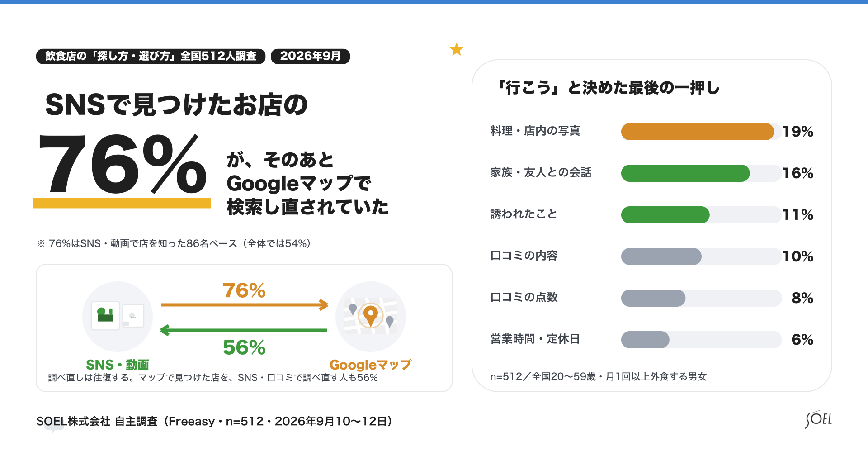The width and height of the screenshot is (868, 456).
Task: Click the green left-pointing 56% arrow
Action: (x=244, y=330)
